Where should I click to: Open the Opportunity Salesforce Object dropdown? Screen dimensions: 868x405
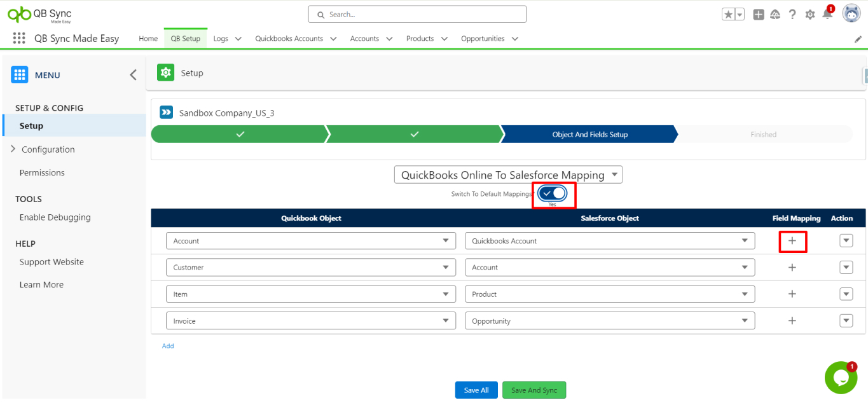click(x=610, y=321)
